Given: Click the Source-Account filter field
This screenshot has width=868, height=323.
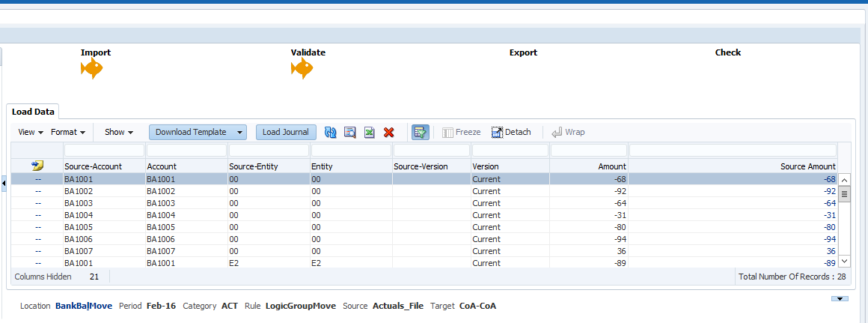Looking at the screenshot, I should coord(104,150).
